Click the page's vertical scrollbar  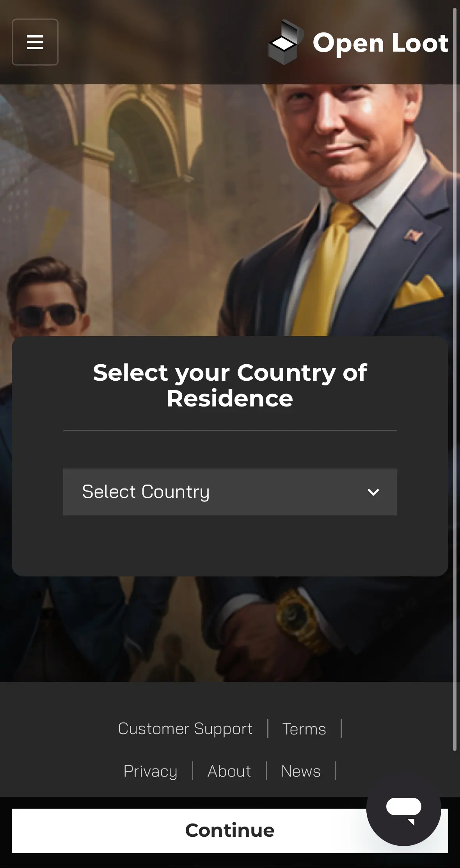click(x=455, y=379)
